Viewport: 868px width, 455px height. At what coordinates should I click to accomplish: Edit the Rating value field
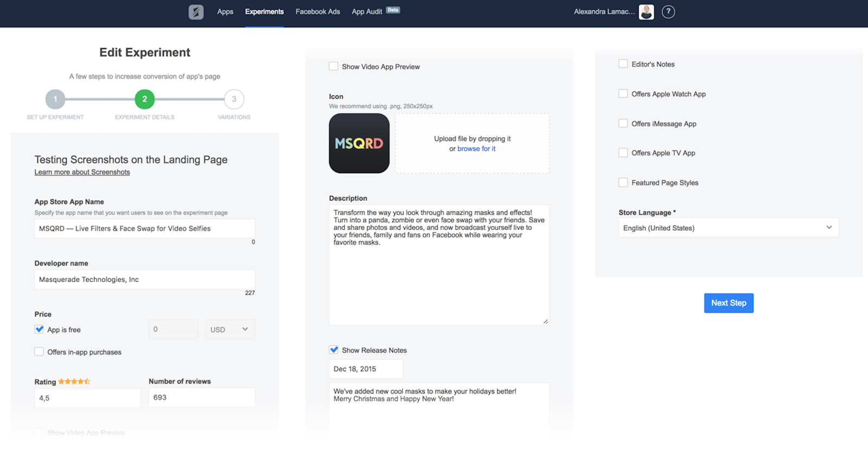(x=87, y=398)
